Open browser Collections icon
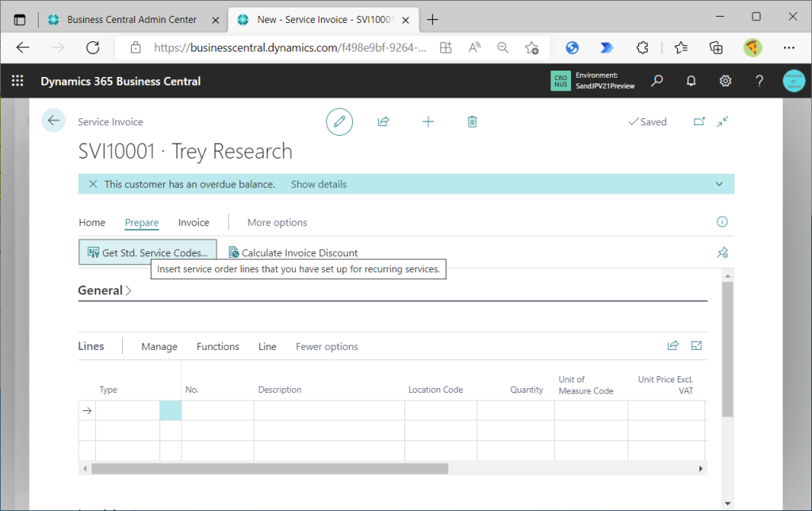The width and height of the screenshot is (812, 511). [716, 48]
